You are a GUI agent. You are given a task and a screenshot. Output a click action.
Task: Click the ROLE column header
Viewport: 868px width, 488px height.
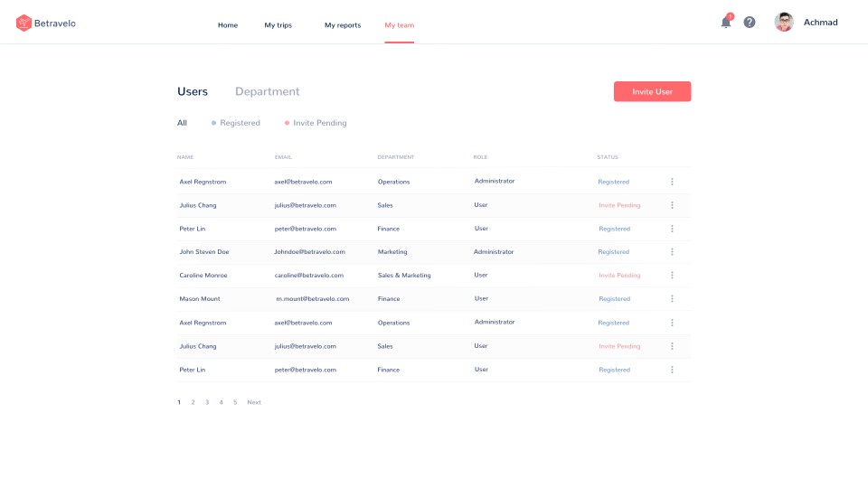[x=480, y=157]
